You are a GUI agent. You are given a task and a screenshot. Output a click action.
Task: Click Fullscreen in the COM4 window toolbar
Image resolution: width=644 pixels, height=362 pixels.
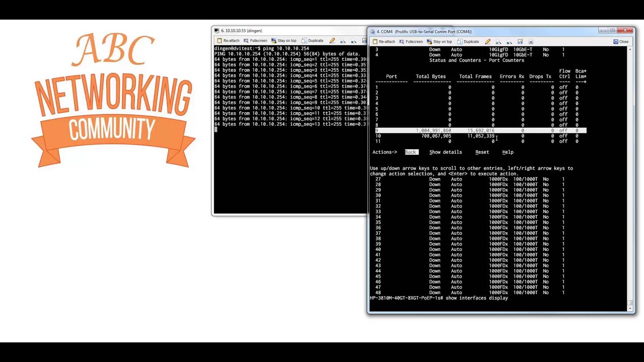[x=411, y=42]
